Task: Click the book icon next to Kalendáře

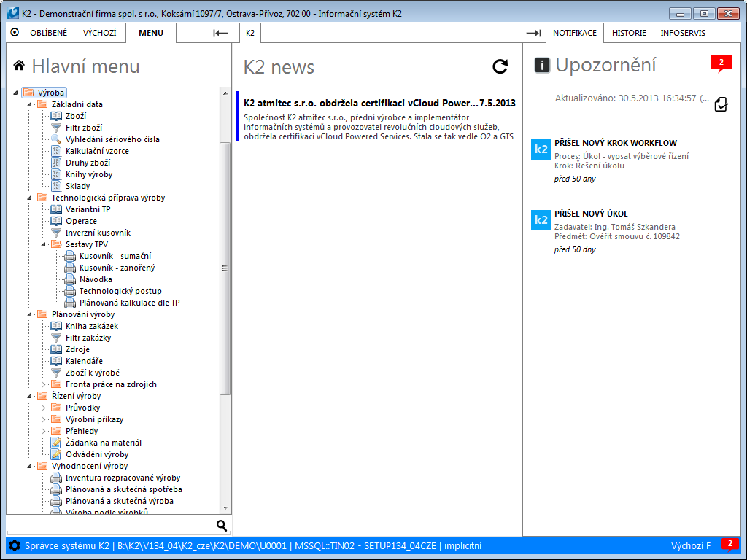Action: [56, 361]
